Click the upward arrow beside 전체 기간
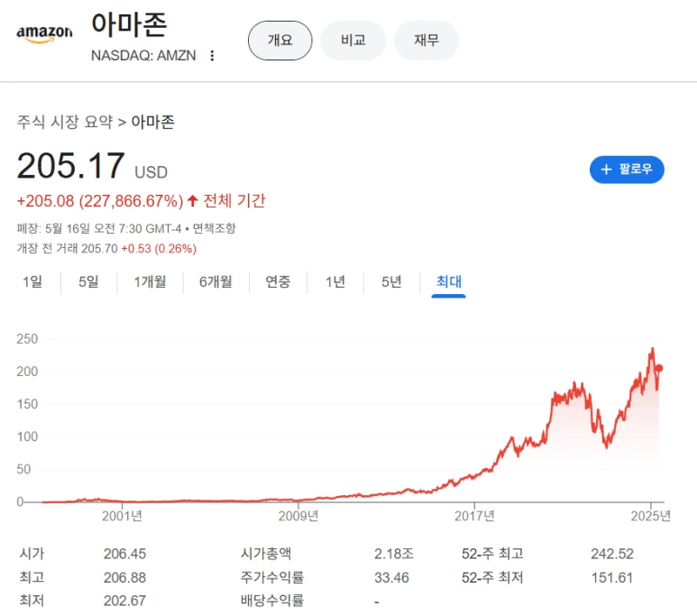The width and height of the screenshot is (697, 616). 192,201
